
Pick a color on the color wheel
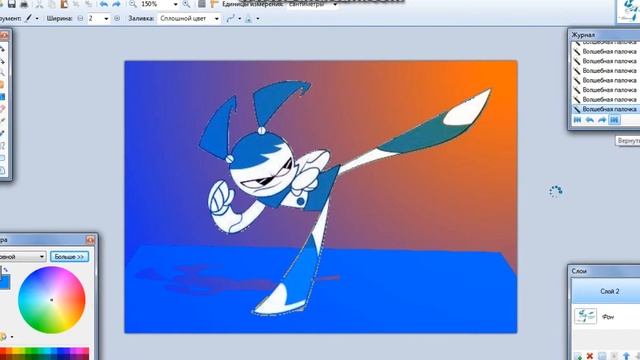click(x=52, y=300)
